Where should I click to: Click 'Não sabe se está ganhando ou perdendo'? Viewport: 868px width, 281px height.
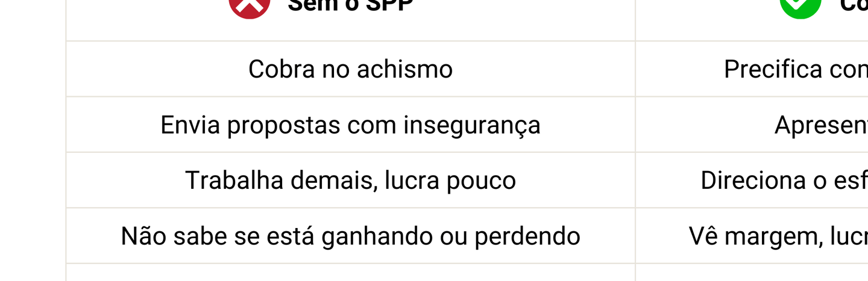[x=350, y=236]
